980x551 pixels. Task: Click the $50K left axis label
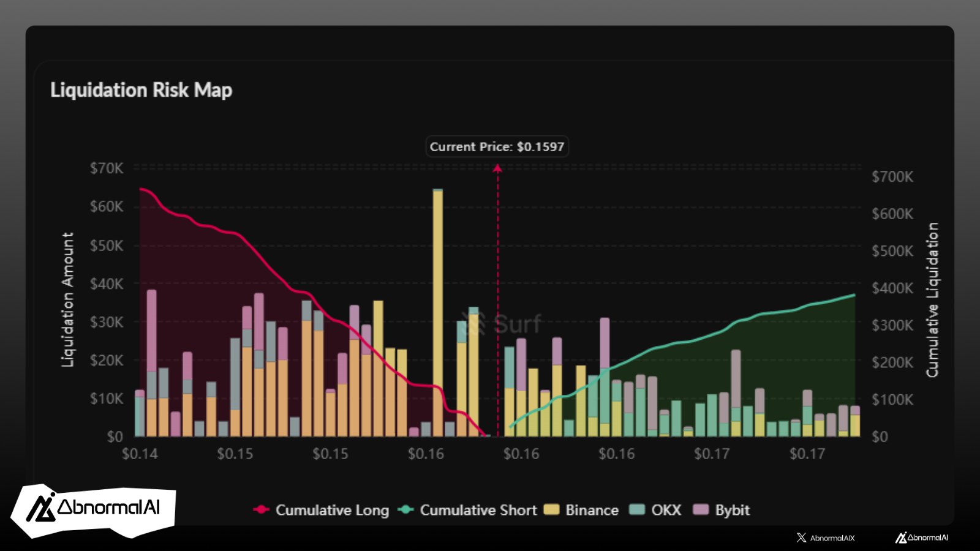(107, 246)
